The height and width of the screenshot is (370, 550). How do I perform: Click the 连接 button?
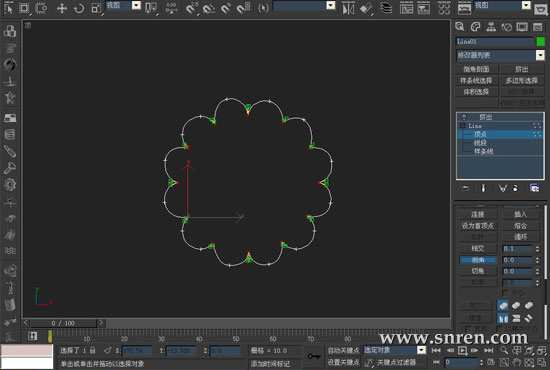point(477,214)
